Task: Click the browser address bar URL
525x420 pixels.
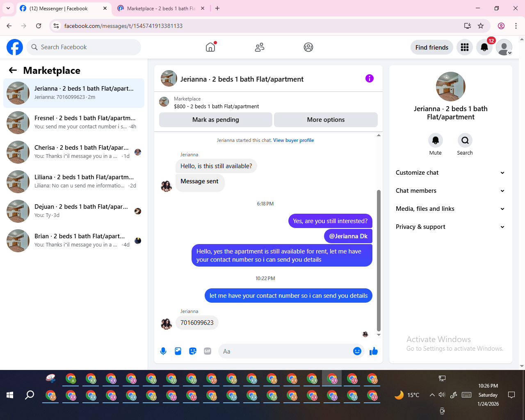Action: (123, 26)
